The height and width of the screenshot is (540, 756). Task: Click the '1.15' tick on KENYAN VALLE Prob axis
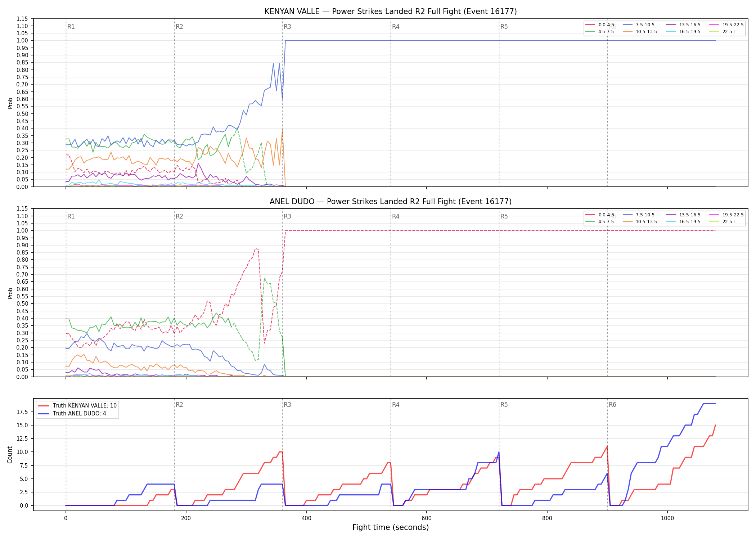pos(22,19)
